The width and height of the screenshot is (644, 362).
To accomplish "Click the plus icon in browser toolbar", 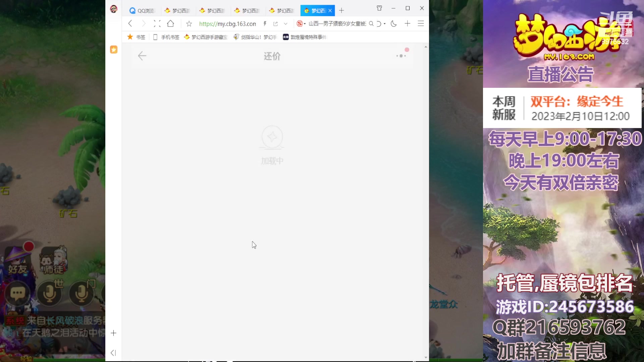I will click(408, 23).
